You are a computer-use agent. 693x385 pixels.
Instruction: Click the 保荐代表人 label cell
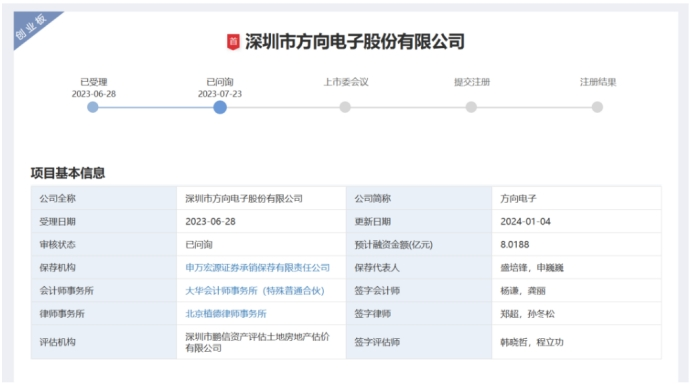tap(419, 267)
